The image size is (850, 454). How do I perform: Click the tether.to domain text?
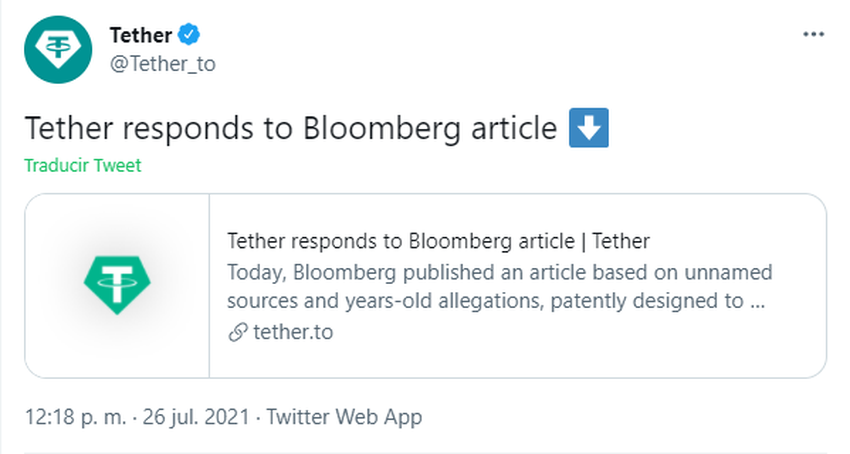[292, 332]
